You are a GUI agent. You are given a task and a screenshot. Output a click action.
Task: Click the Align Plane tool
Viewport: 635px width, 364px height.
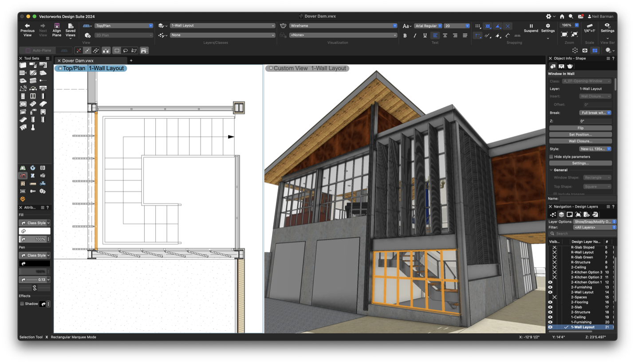[x=57, y=30]
